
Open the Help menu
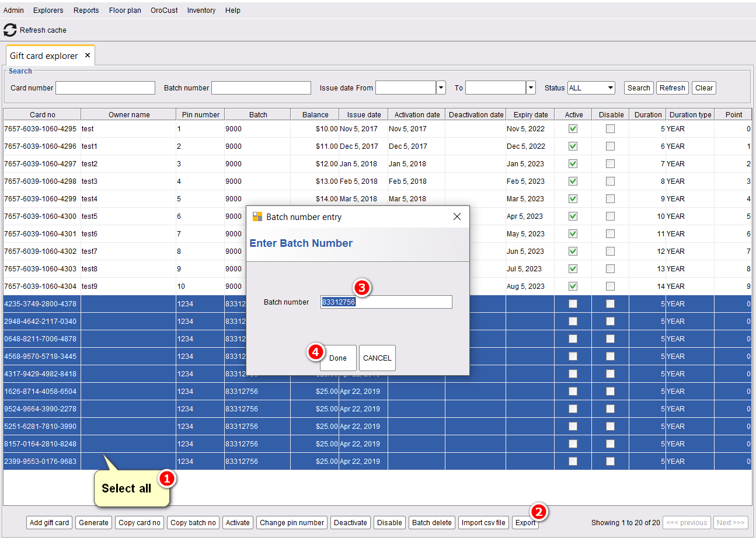[x=233, y=11]
